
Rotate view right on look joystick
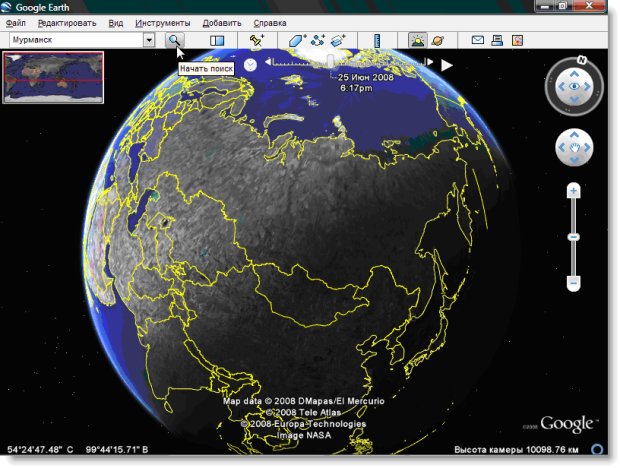click(x=588, y=87)
